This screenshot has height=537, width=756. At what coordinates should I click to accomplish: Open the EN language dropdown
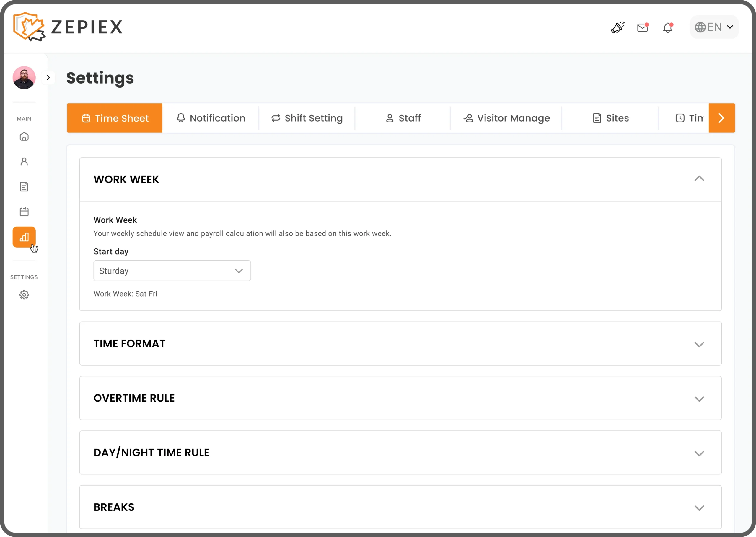[x=714, y=27]
